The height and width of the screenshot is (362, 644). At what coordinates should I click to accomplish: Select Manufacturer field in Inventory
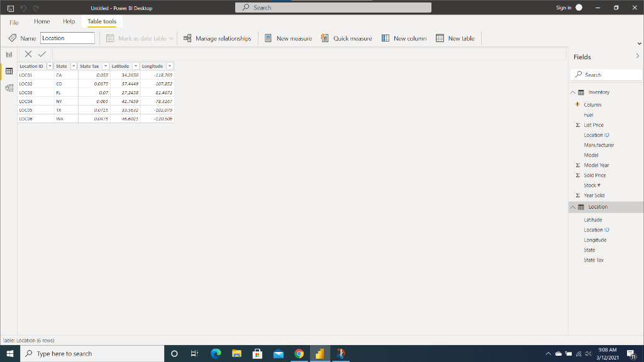pyautogui.click(x=599, y=145)
